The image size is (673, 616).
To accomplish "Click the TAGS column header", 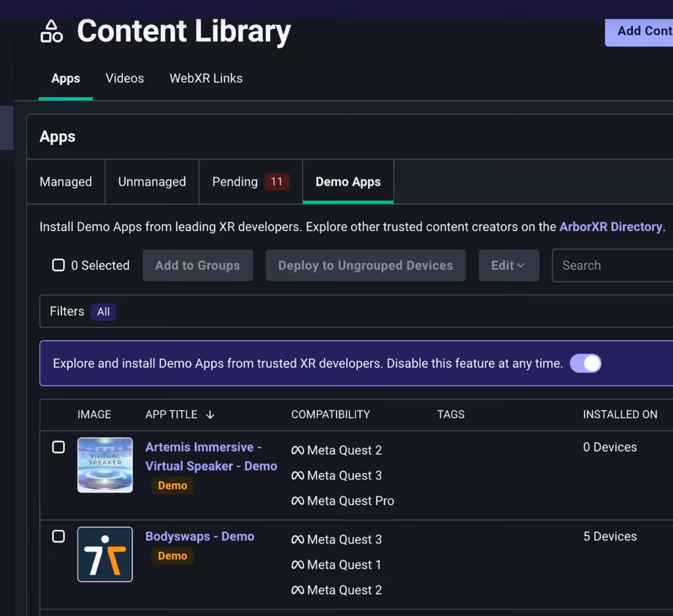I will (451, 414).
